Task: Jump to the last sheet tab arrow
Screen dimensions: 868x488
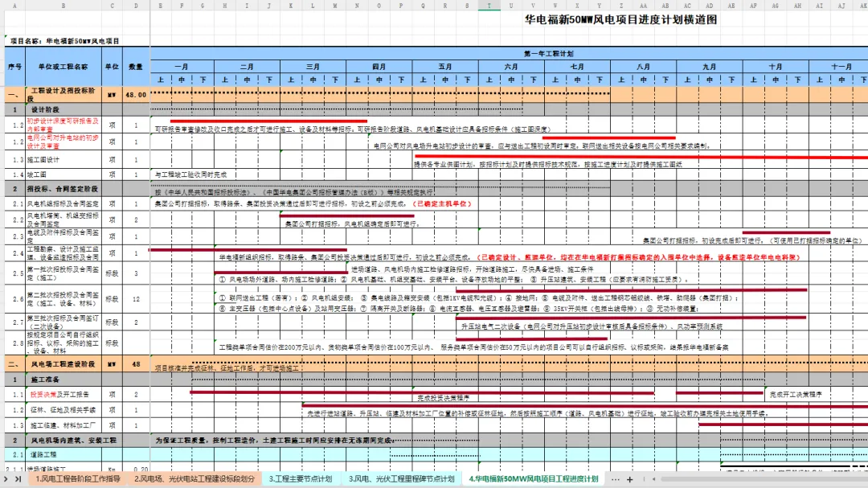Action: pos(18,479)
